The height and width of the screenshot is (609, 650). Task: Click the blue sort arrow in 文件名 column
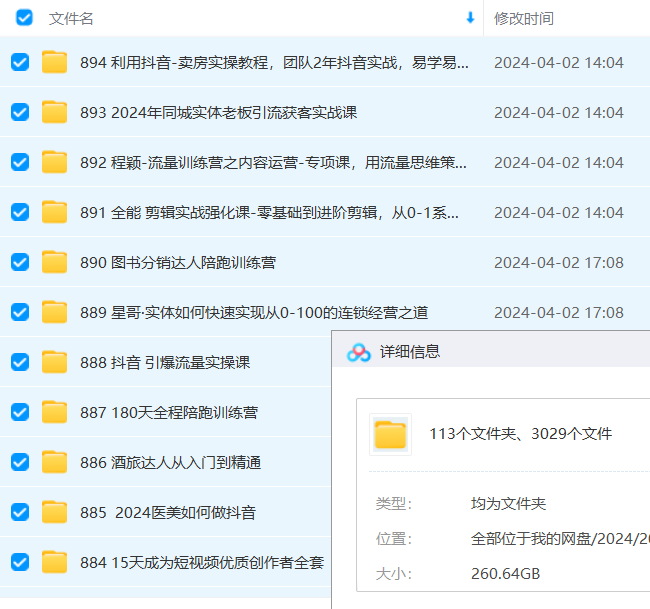[x=470, y=18]
